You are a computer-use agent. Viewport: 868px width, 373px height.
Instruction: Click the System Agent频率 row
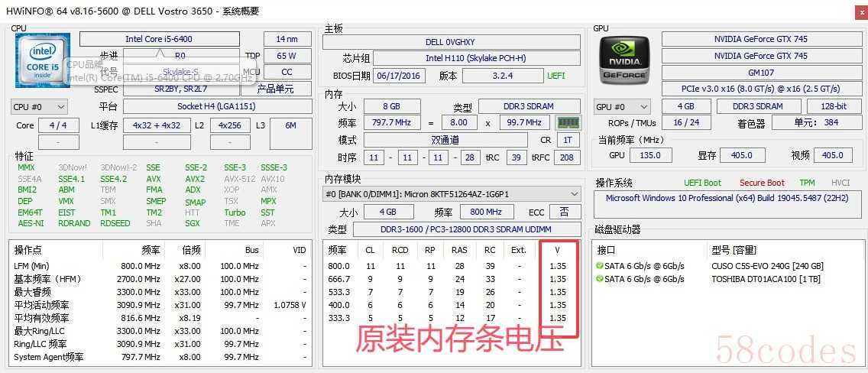tap(160, 357)
